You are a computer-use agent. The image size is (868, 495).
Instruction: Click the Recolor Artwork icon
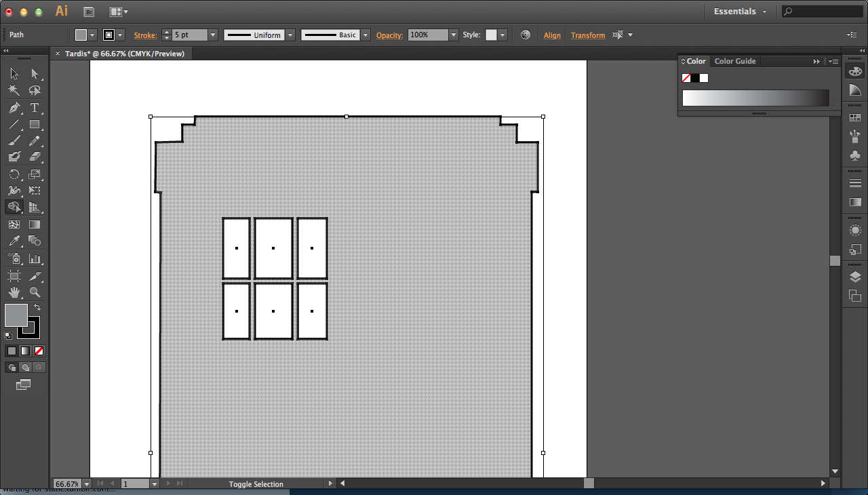click(525, 35)
